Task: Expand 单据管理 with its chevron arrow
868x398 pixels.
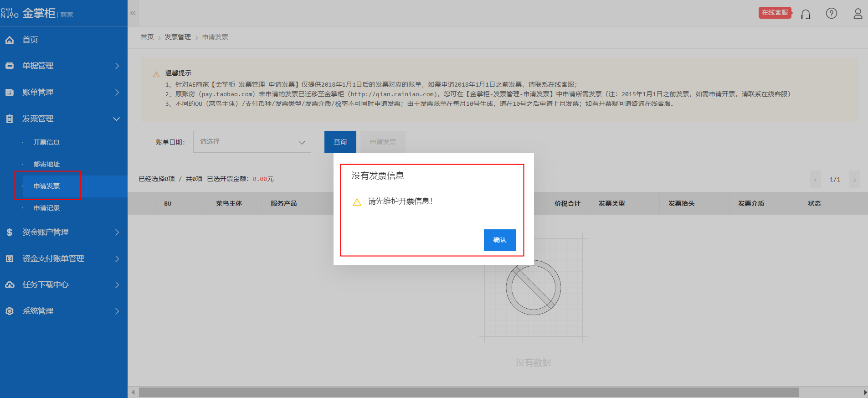Action: click(x=117, y=66)
